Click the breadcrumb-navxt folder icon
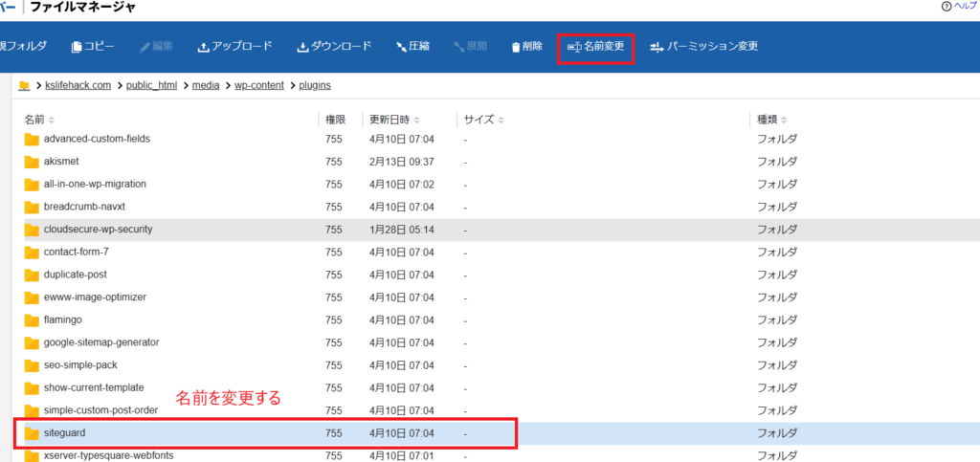The image size is (980, 462). coord(32,207)
